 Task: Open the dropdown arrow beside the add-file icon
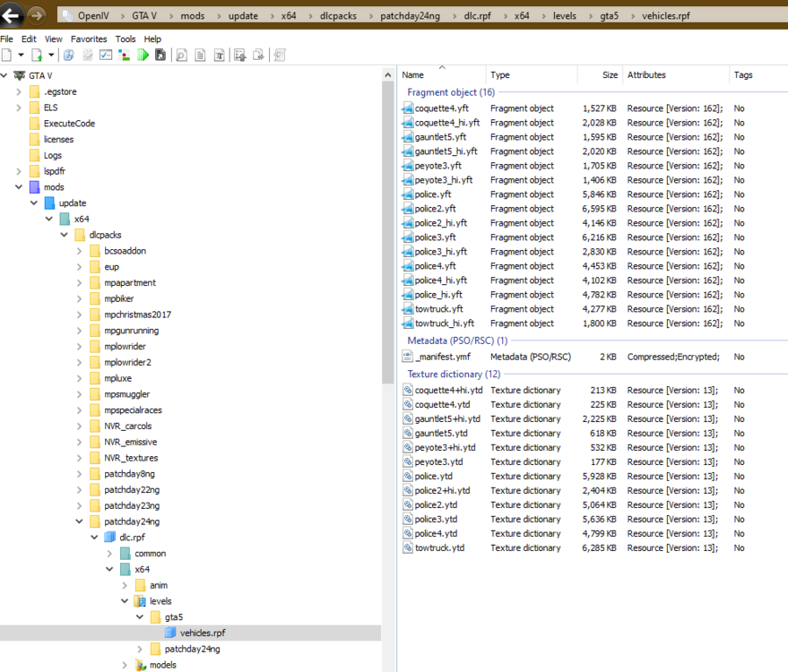click(x=51, y=56)
